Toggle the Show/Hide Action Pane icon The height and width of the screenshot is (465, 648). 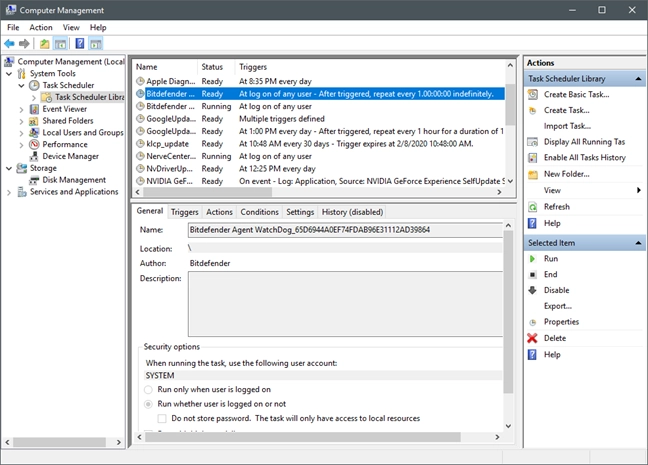[x=96, y=43]
